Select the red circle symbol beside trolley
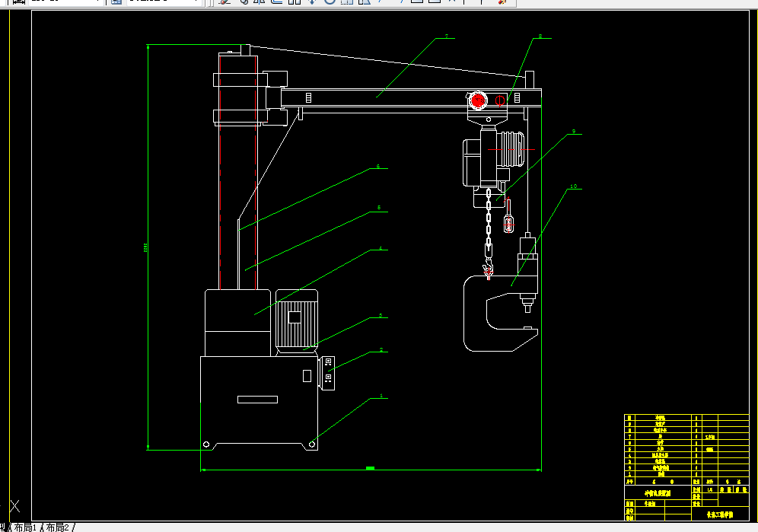Viewport: 758px width, 532px height. click(x=500, y=100)
